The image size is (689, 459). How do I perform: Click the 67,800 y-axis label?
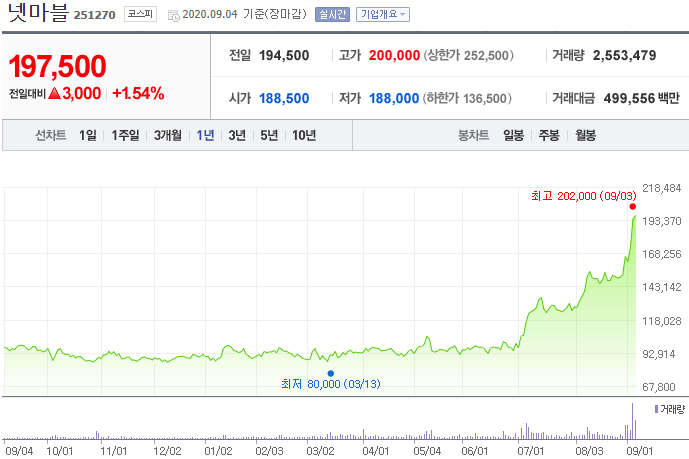point(658,387)
